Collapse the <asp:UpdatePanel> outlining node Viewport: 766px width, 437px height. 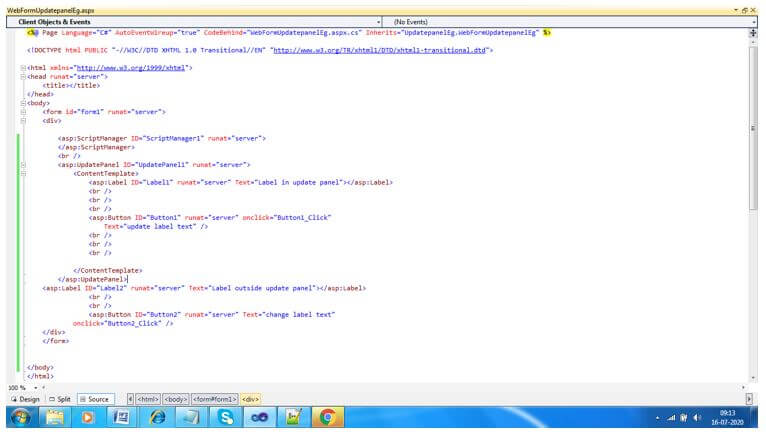point(23,165)
